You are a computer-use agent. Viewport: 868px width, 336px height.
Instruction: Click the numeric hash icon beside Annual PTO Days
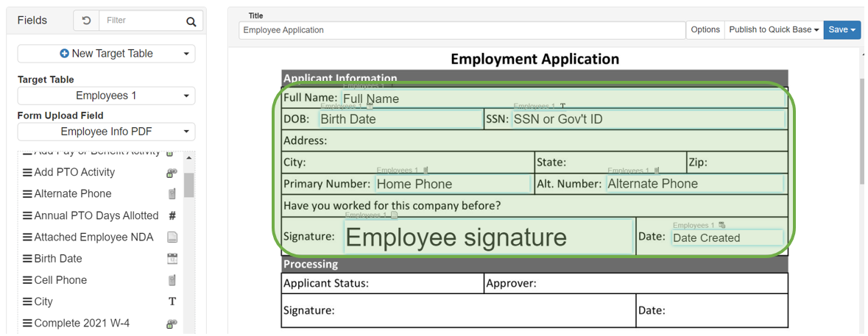(172, 215)
